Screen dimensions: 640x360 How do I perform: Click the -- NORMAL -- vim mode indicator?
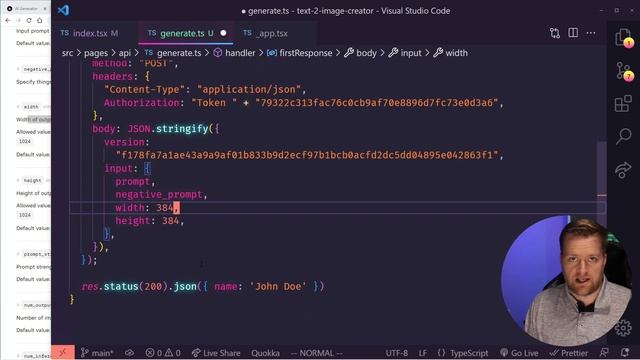(317, 353)
